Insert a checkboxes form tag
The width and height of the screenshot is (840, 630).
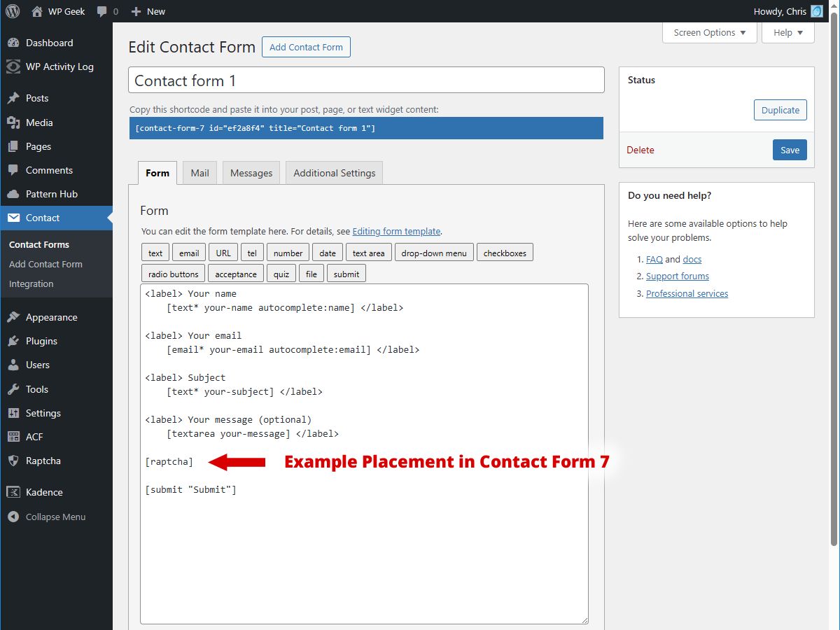coord(505,253)
